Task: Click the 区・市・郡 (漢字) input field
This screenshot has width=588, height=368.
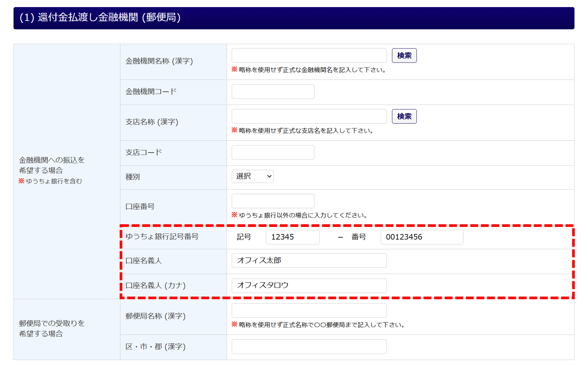Action: tap(309, 347)
